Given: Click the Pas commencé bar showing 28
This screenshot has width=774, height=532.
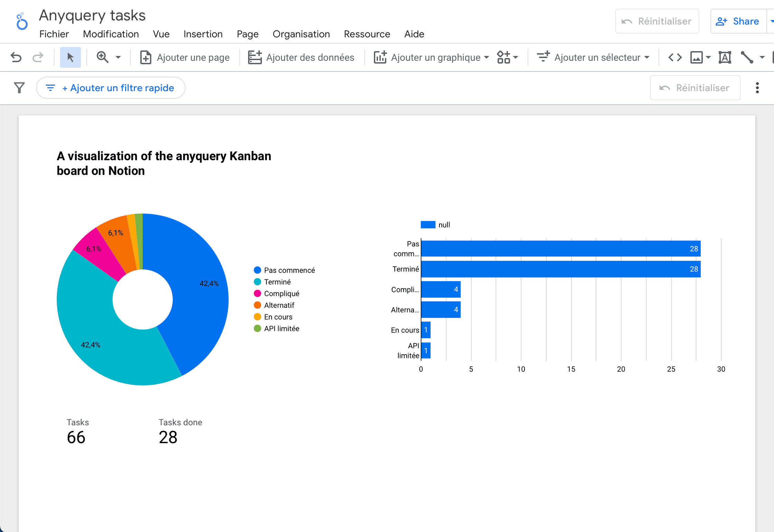Looking at the screenshot, I should coord(561,249).
